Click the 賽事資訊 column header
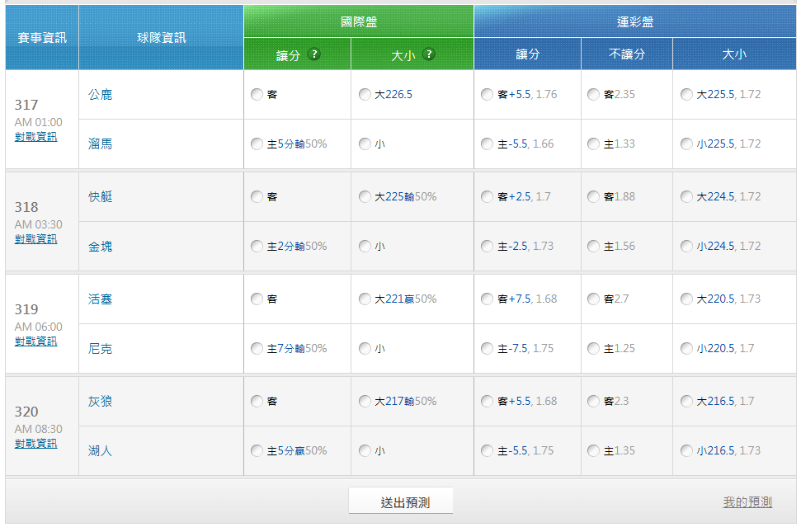 click(x=42, y=37)
